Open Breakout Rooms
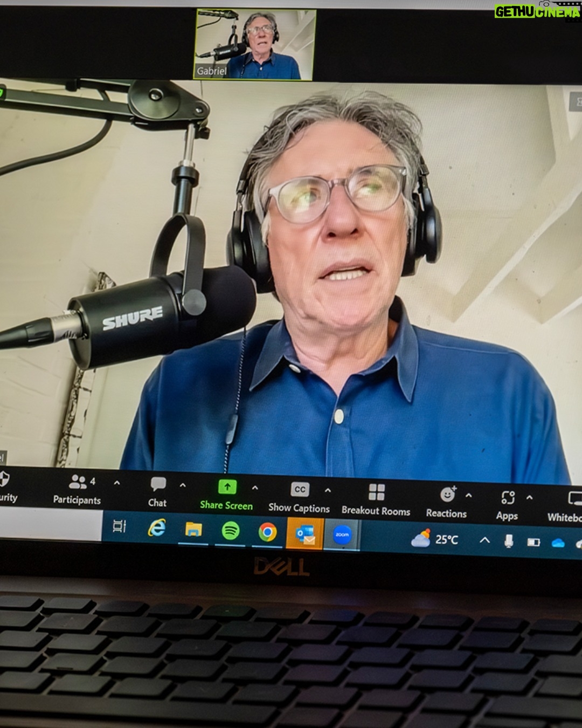Screen dimensions: 582x728 (x=376, y=500)
